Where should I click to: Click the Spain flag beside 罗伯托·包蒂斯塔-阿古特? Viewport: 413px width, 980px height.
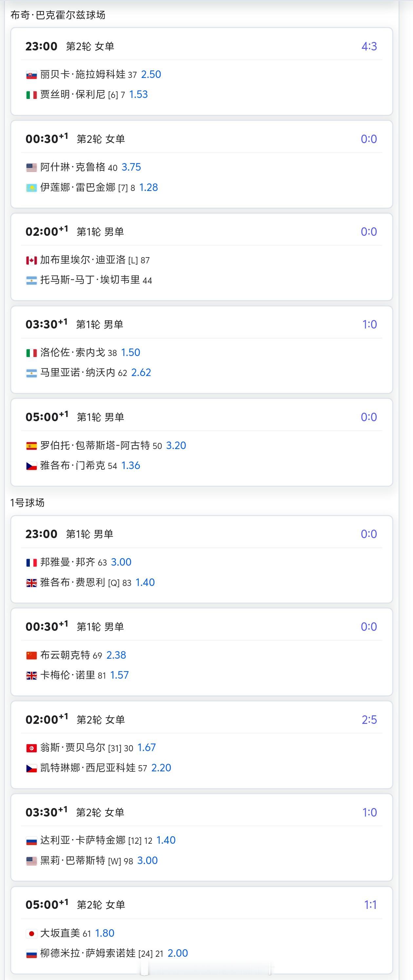[x=31, y=445]
